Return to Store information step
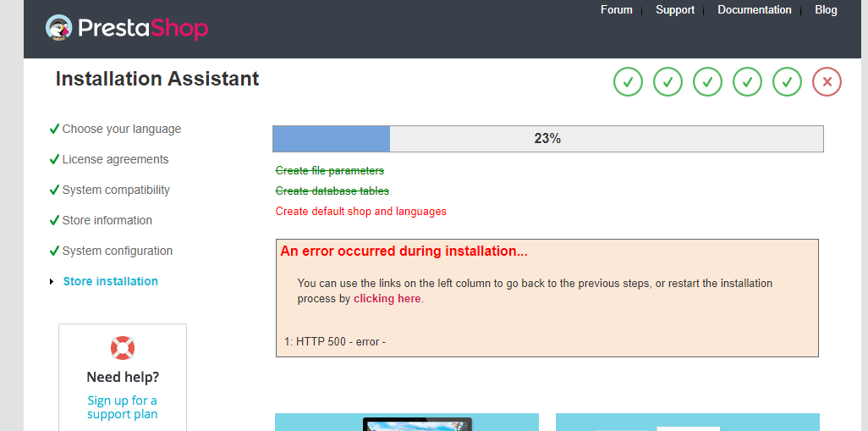The height and width of the screenshot is (431, 868). [x=107, y=220]
